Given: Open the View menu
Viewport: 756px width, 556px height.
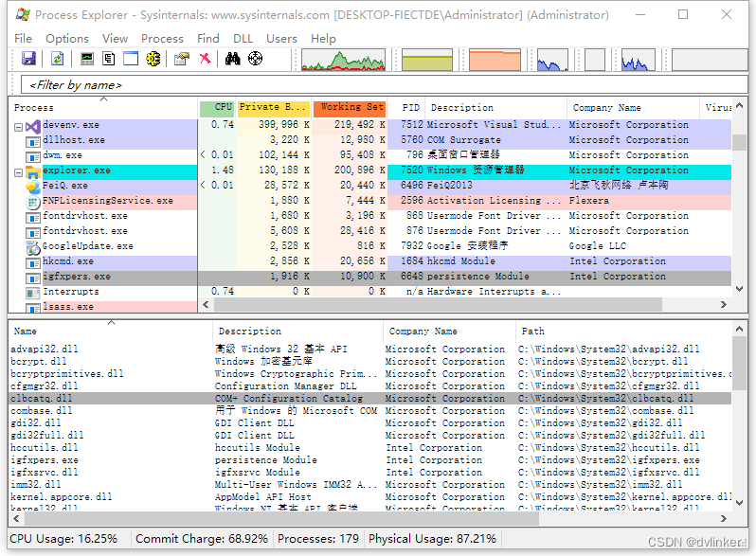Looking at the screenshot, I should [115, 39].
